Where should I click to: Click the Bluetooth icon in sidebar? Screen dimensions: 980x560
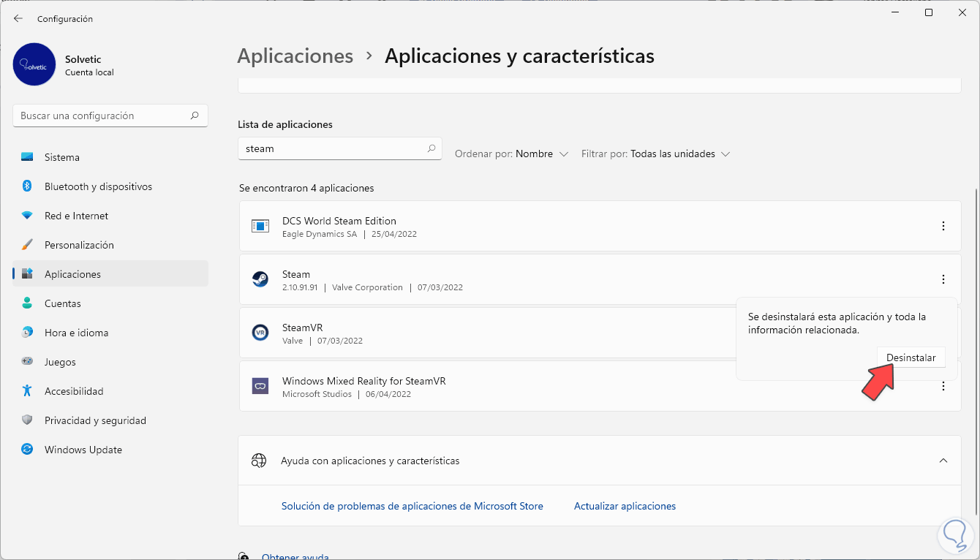[27, 186]
